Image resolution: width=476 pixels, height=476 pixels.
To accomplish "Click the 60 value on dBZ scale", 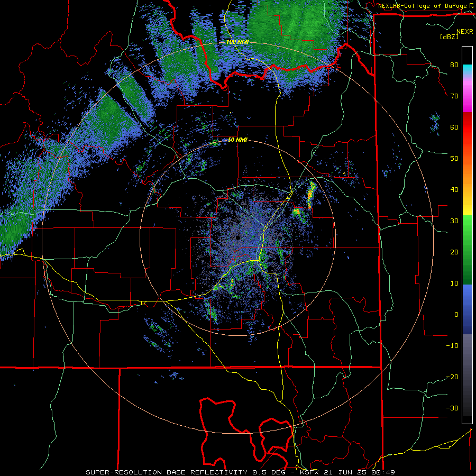I will (454, 127).
